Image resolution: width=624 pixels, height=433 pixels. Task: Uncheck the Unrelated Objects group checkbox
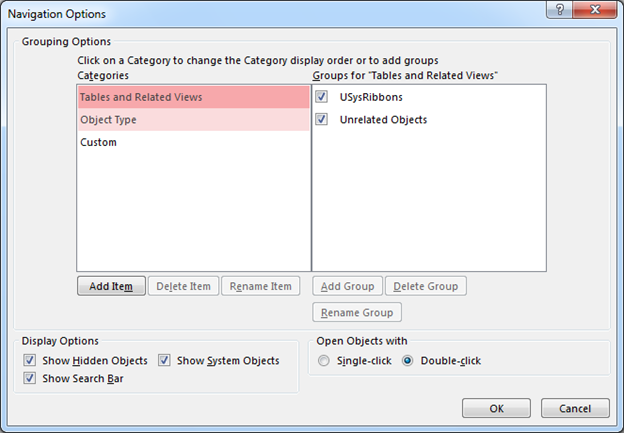(x=322, y=119)
